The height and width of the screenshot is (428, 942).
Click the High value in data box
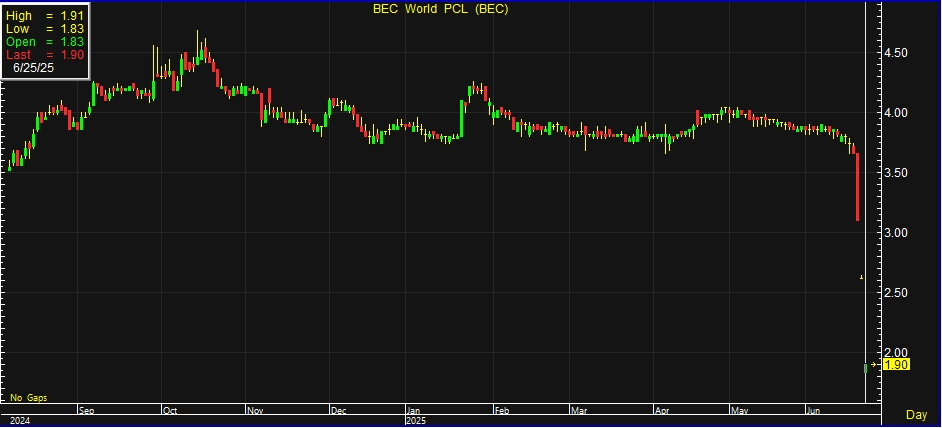[46, 17]
